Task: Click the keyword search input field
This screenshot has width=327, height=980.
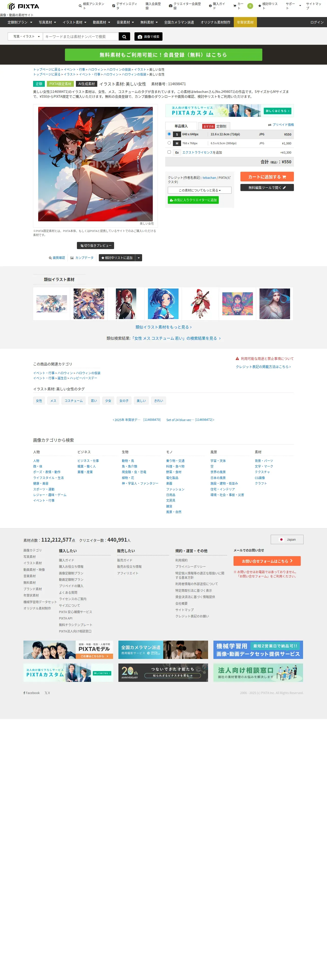Action: 81,37
